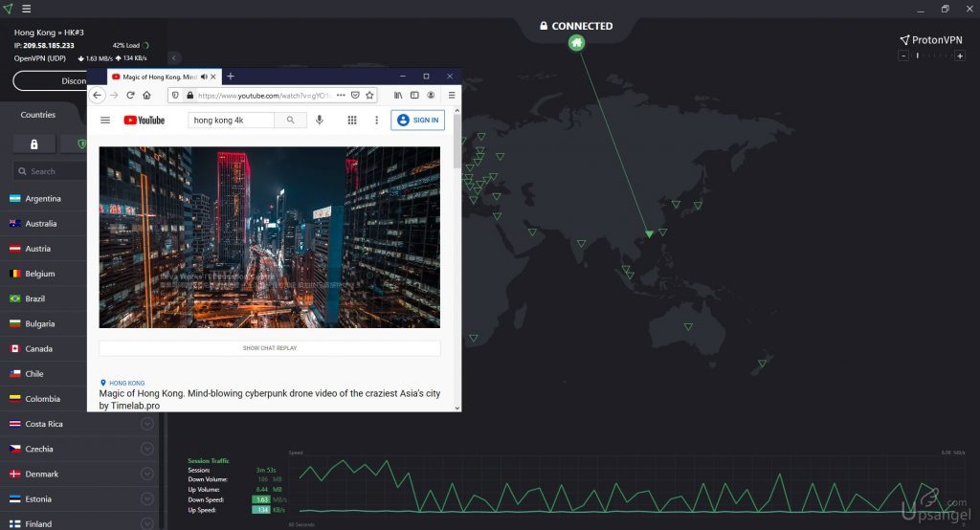Screen dimensions: 980x530
Task: Open the YouTube guide hamburger menu
Action: point(105,120)
